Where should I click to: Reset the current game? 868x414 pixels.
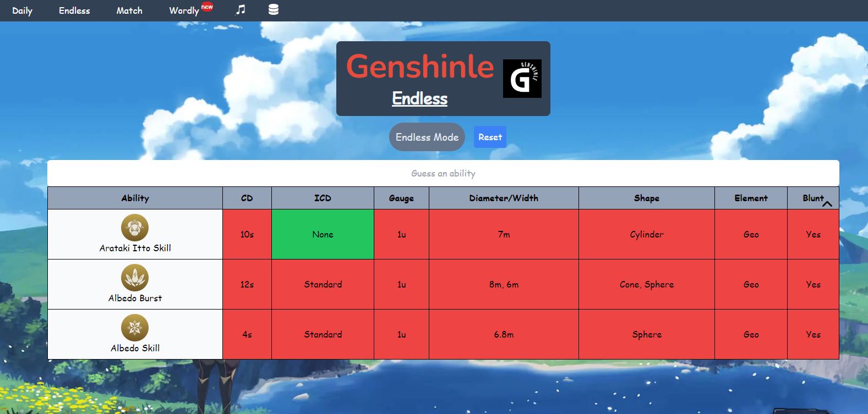tap(490, 137)
